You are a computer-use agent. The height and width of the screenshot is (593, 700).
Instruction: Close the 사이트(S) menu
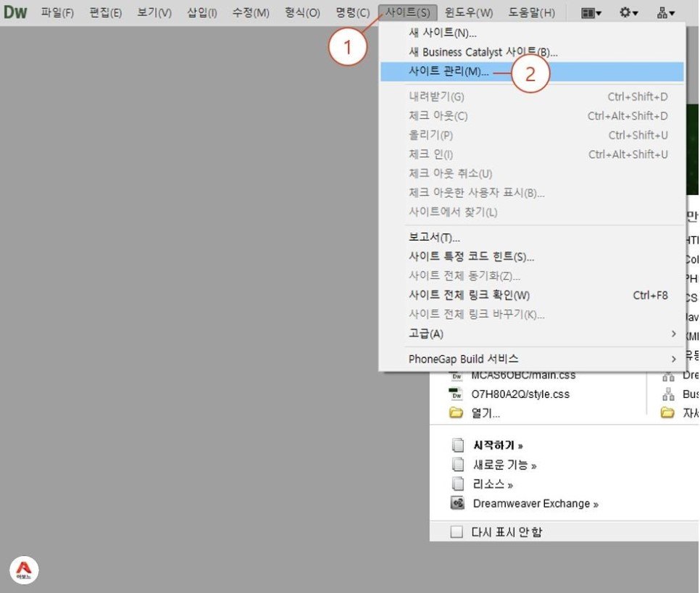tap(407, 12)
